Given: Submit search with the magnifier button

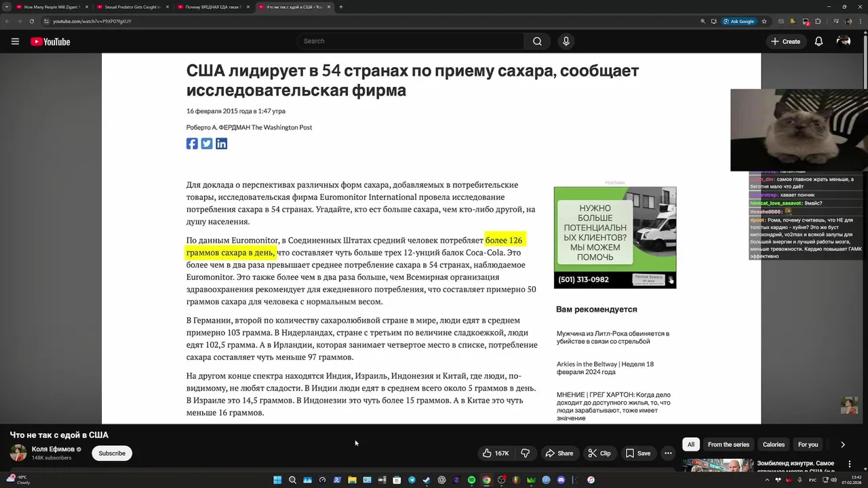Looking at the screenshot, I should click(537, 41).
